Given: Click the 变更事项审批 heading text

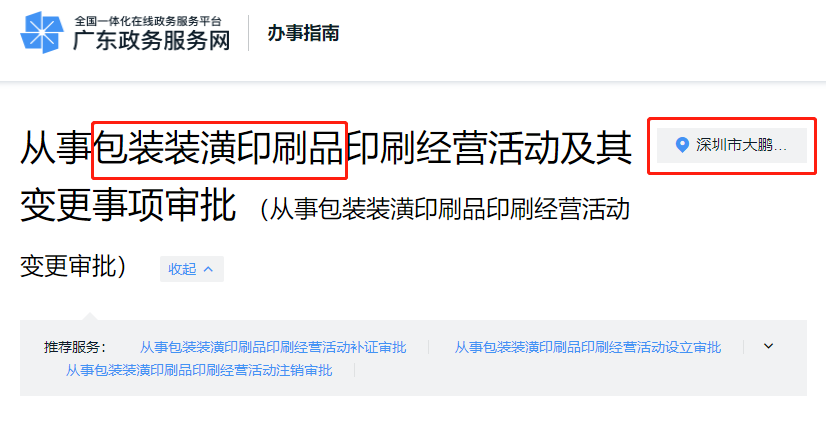Looking at the screenshot, I should click(128, 205).
